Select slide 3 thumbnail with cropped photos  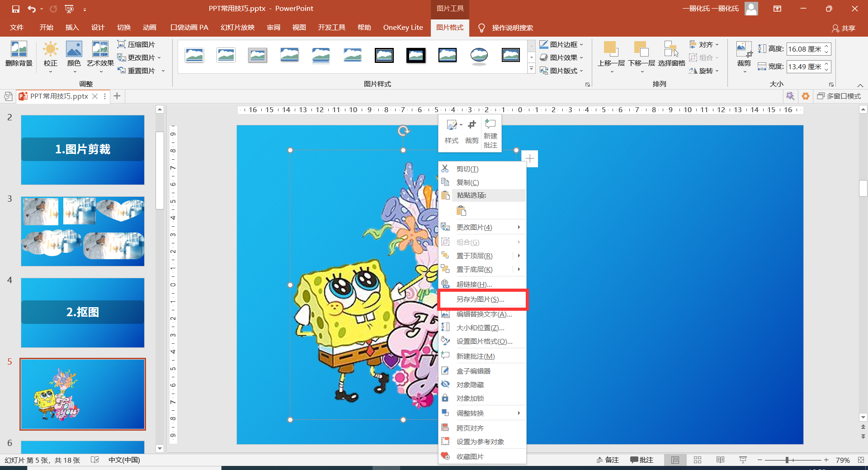(x=83, y=231)
